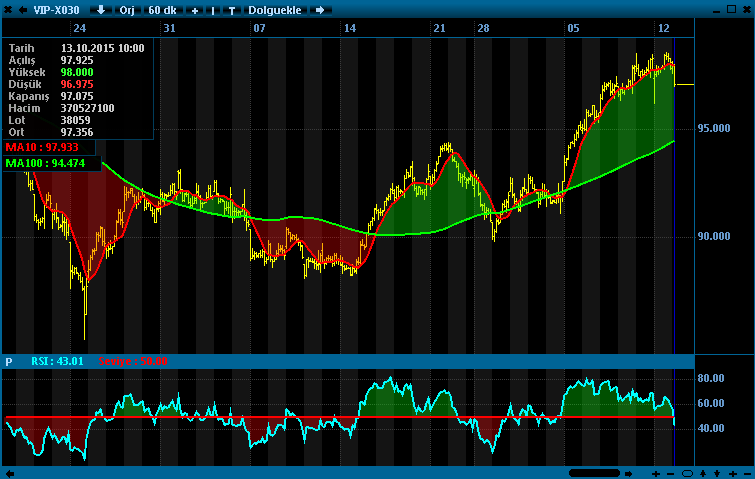Click the red Düşük value 96.975
Viewport: 755px width, 479px height.
77,84
